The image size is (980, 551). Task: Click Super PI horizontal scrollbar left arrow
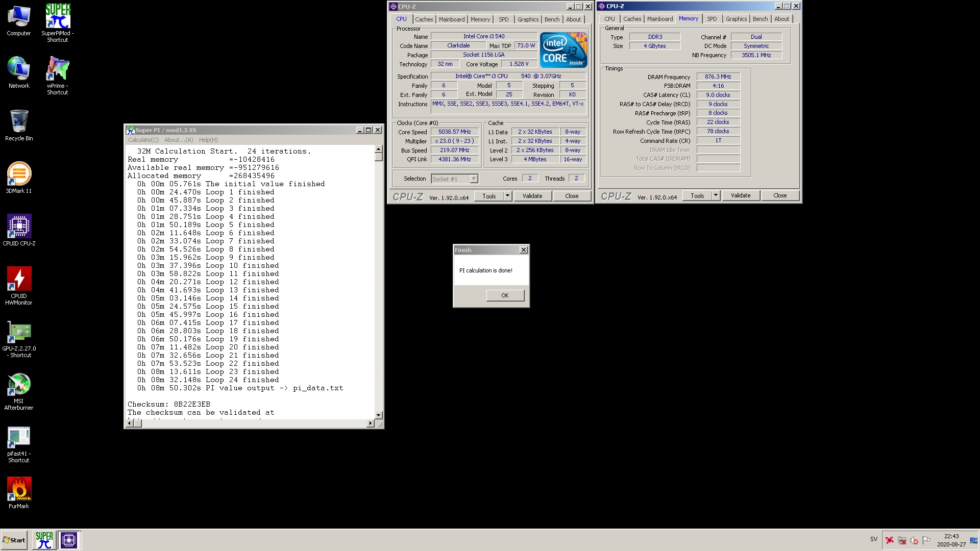(130, 423)
